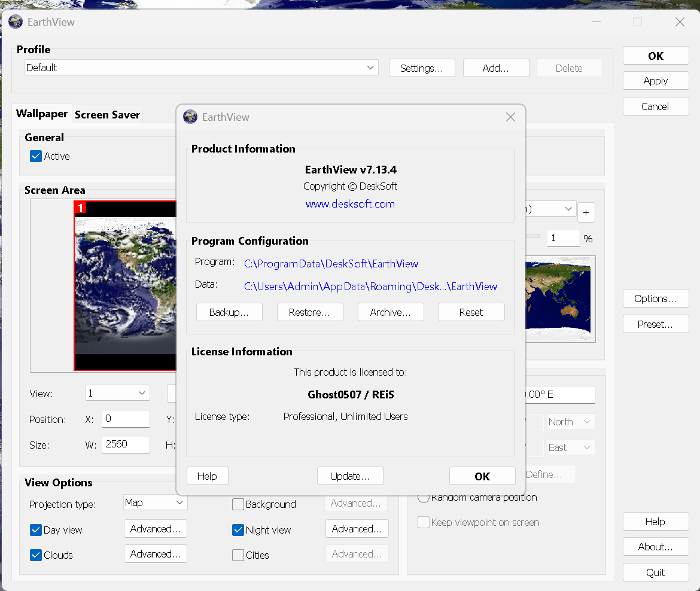
Task: Click the EarthView globe icon in main title bar
Action: 16,22
